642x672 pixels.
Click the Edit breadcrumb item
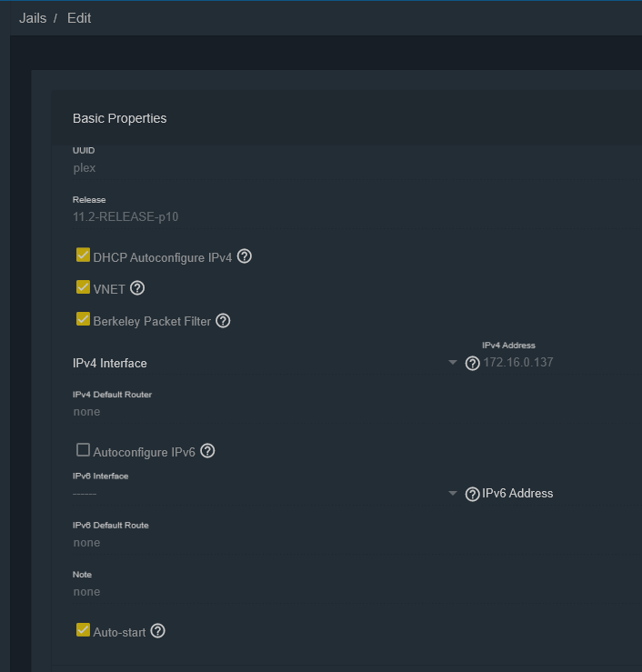(x=79, y=18)
